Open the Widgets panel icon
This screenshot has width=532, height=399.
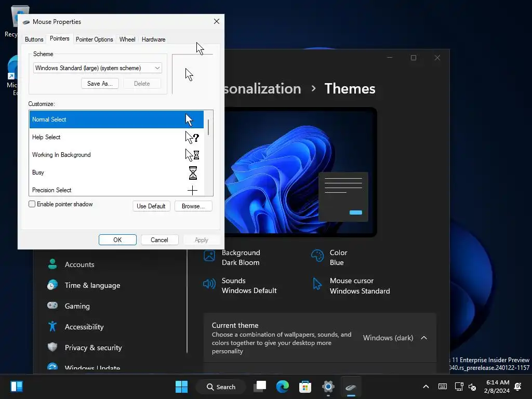tap(17, 387)
